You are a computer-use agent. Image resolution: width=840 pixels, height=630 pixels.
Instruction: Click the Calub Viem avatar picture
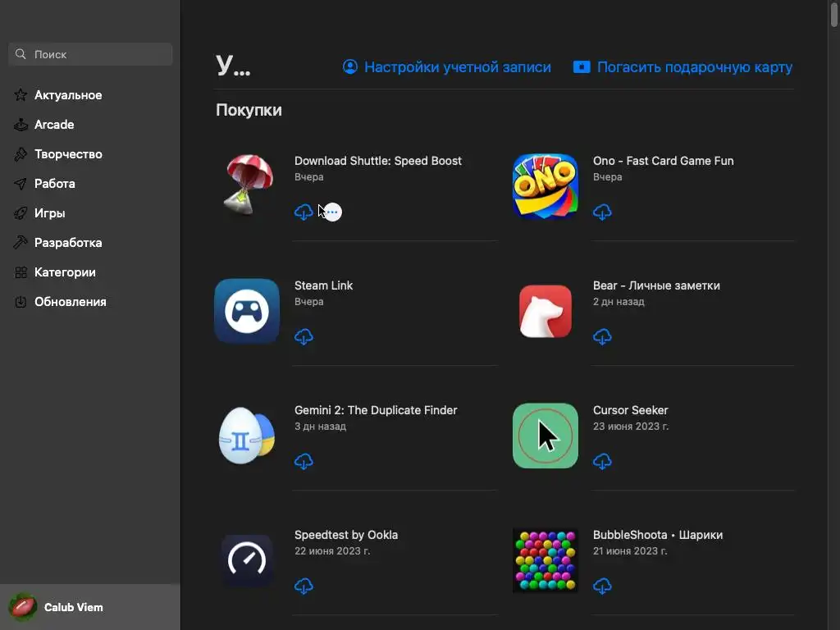[22, 608]
